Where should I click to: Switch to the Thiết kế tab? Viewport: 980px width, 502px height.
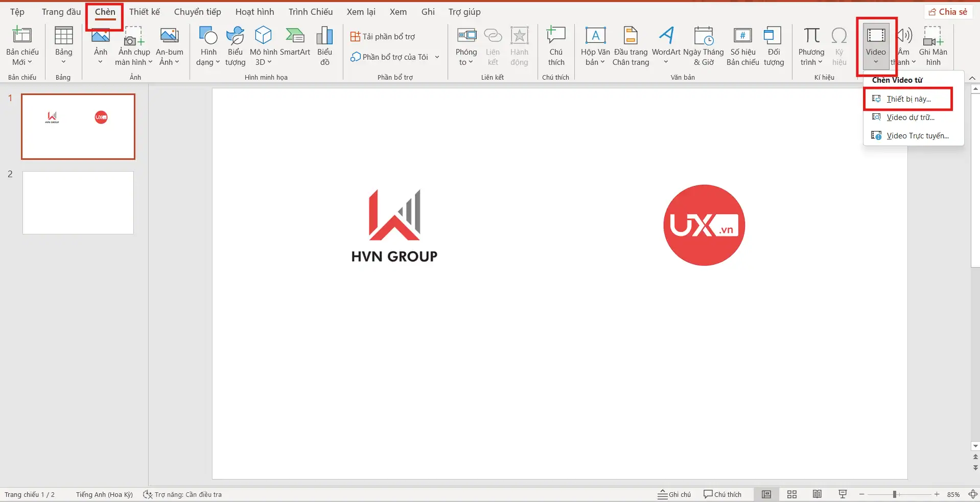point(144,11)
